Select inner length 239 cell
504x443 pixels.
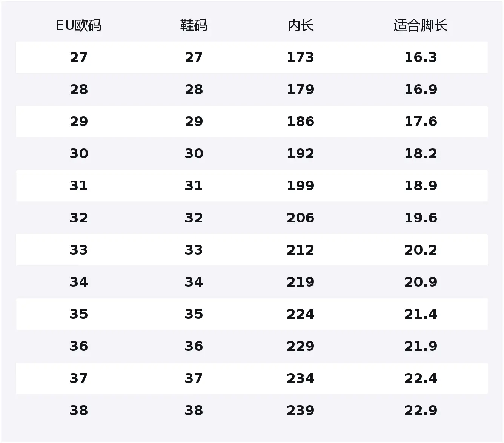pos(300,411)
